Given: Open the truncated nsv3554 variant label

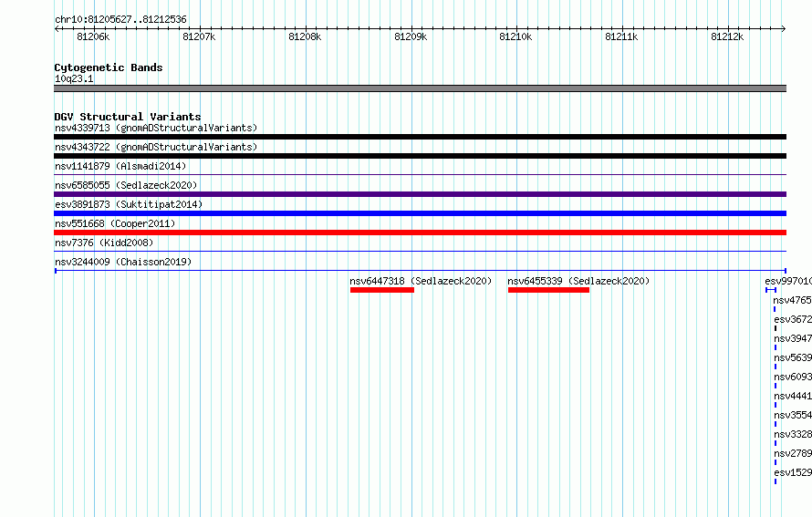Looking at the screenshot, I should [x=793, y=415].
